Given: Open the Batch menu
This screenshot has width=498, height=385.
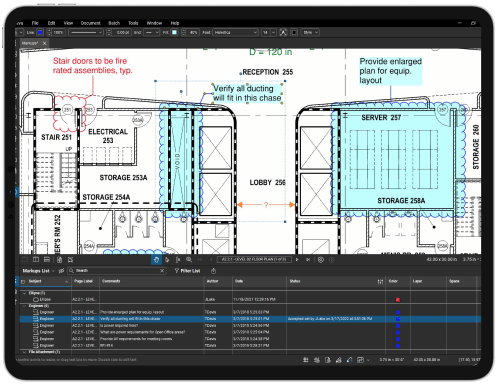Looking at the screenshot, I should (x=114, y=23).
